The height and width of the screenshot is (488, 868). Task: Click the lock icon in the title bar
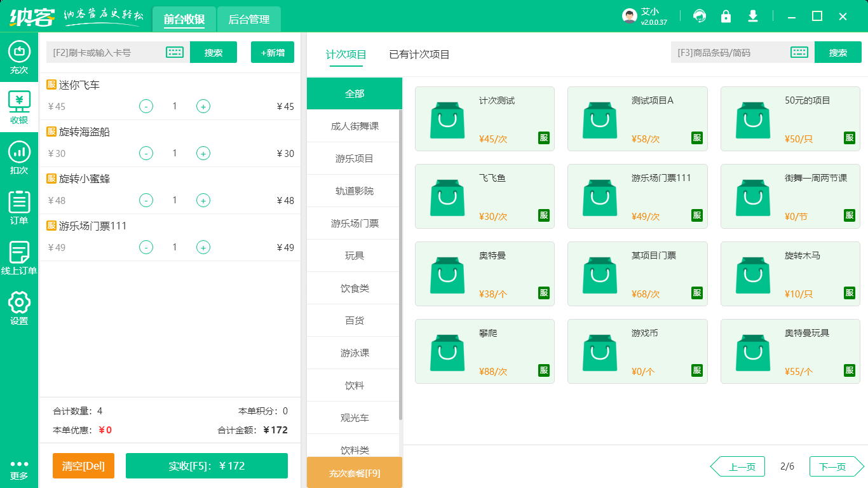(726, 15)
